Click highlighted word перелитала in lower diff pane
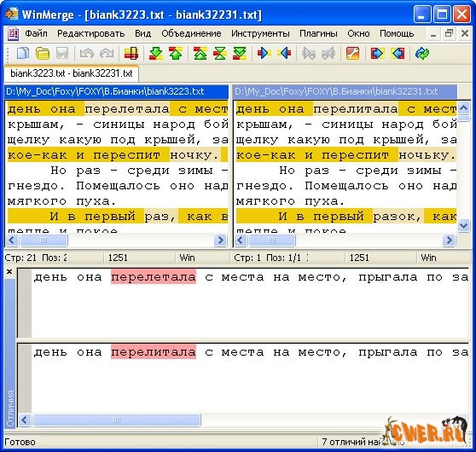Screen dimensions: 476x452 point(154,352)
